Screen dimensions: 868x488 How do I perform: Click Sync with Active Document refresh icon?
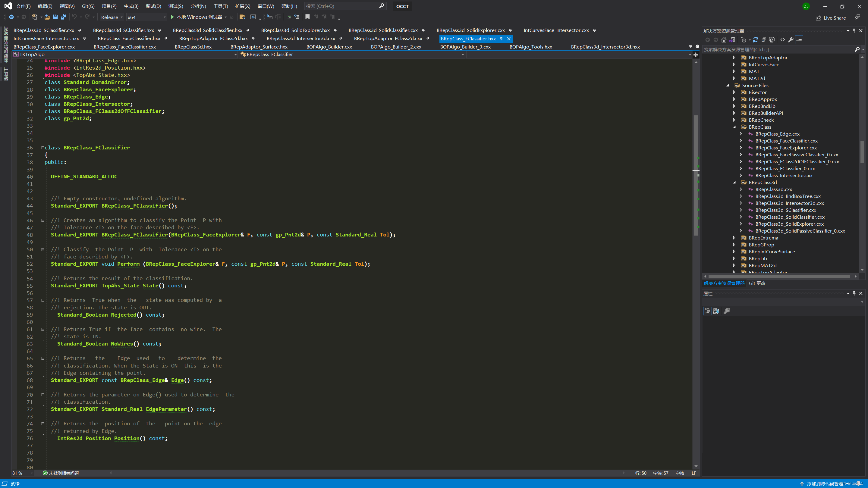point(756,40)
